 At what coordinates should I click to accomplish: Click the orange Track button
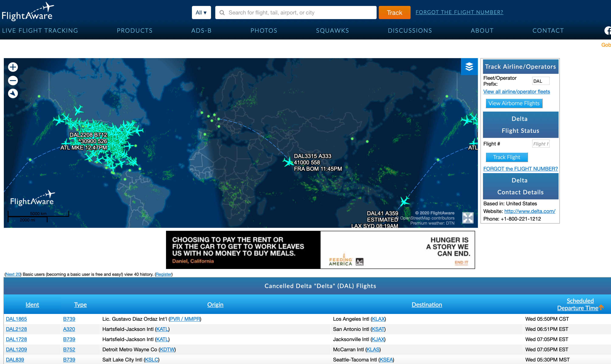tap(394, 12)
